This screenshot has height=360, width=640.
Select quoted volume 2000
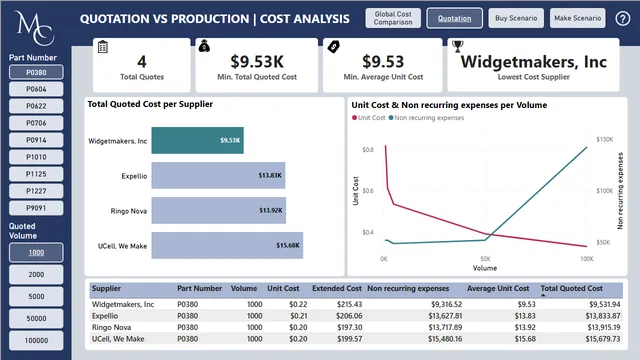(36, 274)
